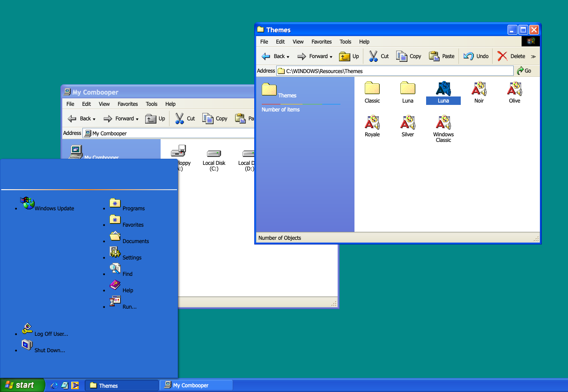
Task: Open the Favorites menu in Themes window
Action: click(321, 42)
